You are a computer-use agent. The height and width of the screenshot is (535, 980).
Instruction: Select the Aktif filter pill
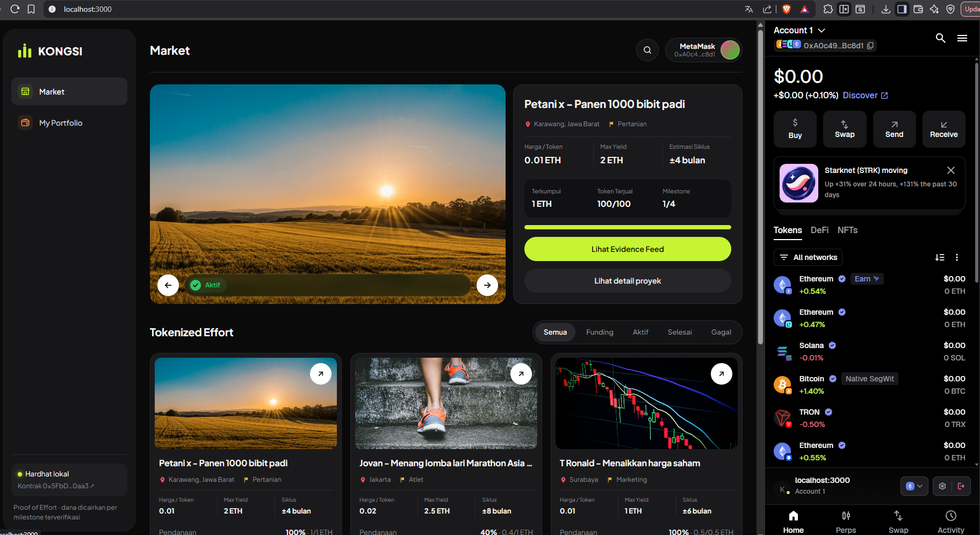point(640,332)
